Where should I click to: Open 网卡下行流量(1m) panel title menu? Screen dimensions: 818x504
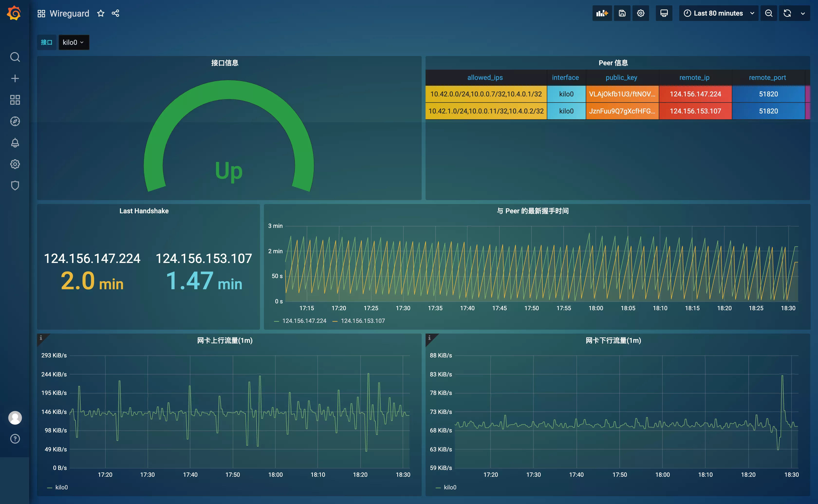613,340
